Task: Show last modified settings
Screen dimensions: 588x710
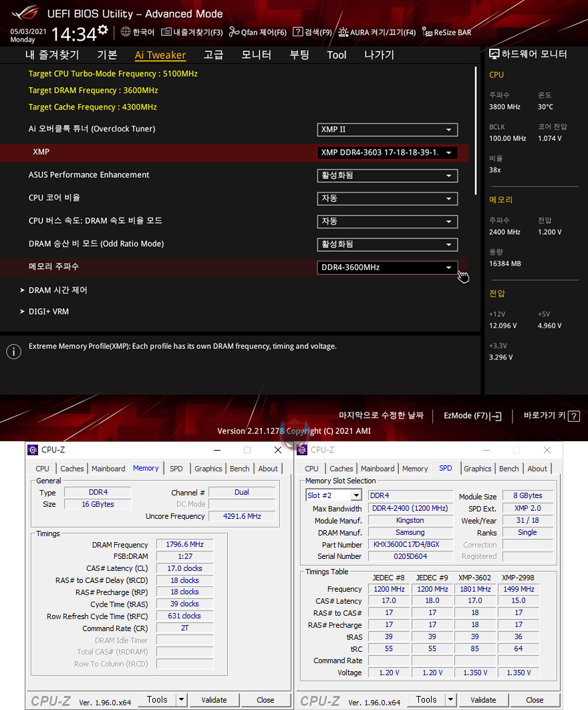Action: pos(381,415)
